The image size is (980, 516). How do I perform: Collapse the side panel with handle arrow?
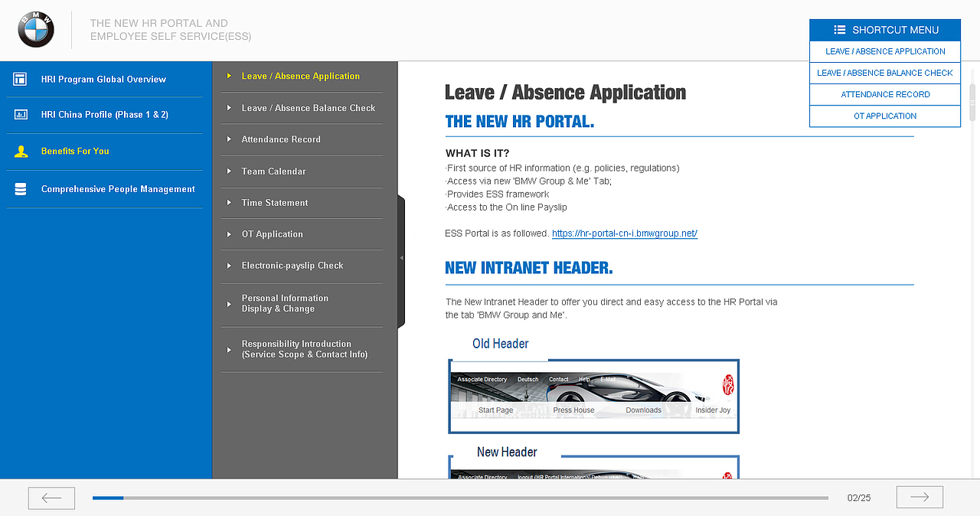pyautogui.click(x=401, y=259)
